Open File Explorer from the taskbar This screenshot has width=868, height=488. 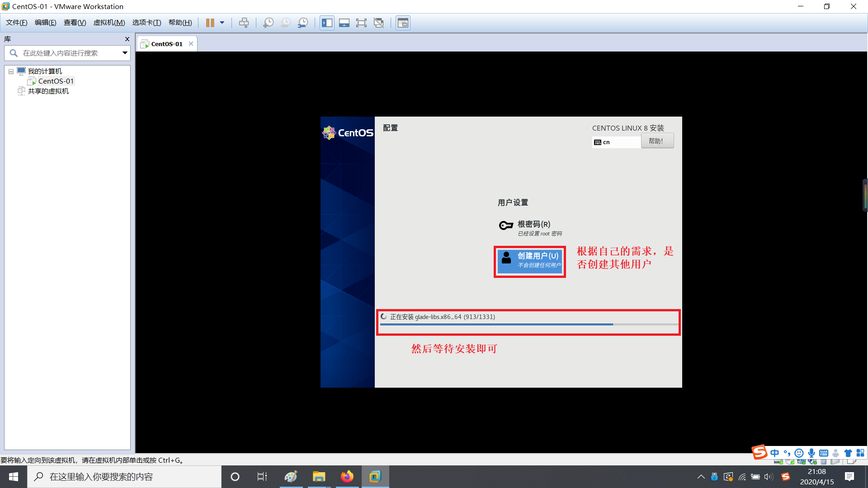(319, 477)
